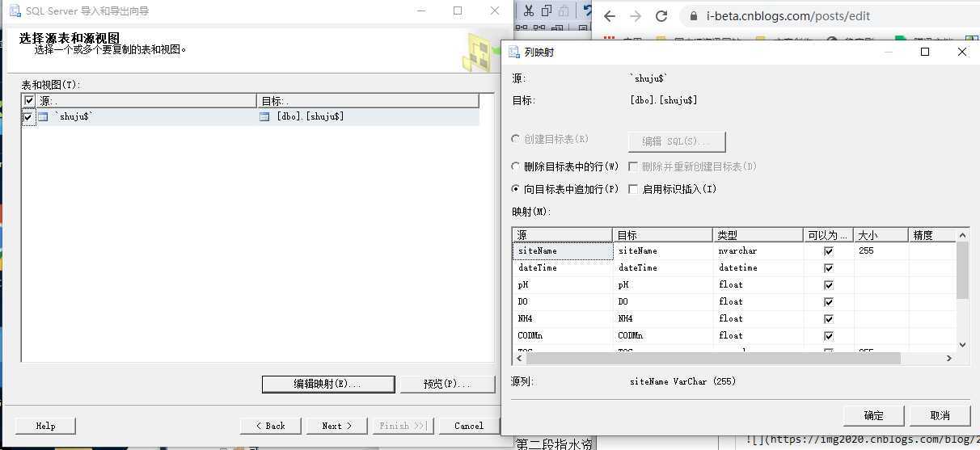Click browser Back arrow in Chrome

point(610,16)
